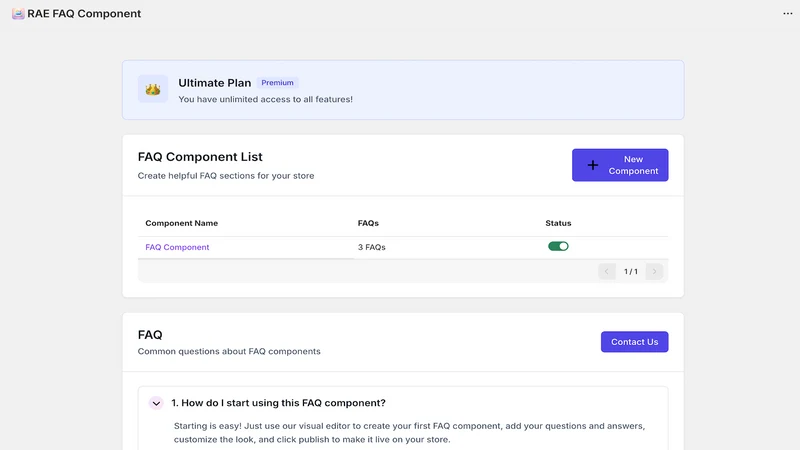Screen dimensions: 800x450
Task: Click the Premium badge
Action: pos(278,83)
